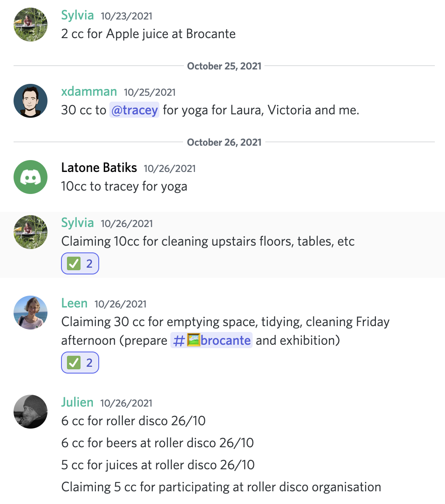Viewport: 445px width, 504px height.
Task: Open Leen's username profile
Action: click(74, 303)
